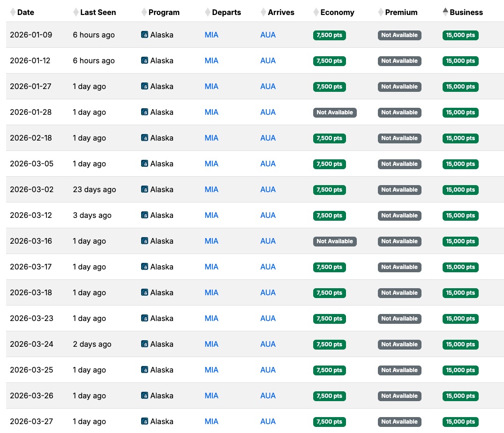The image size is (504, 433).
Task: Open AUA arrival link for 2026-03-02
Action: pyautogui.click(x=268, y=189)
